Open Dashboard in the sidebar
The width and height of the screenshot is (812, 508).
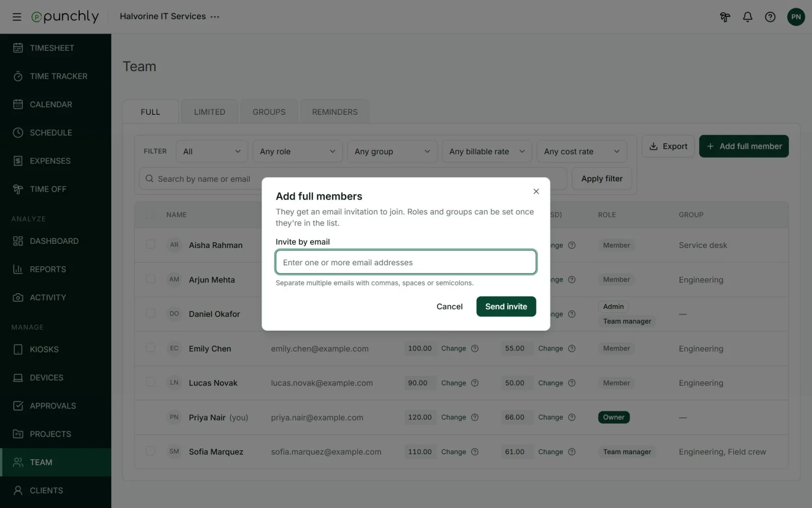point(56,241)
